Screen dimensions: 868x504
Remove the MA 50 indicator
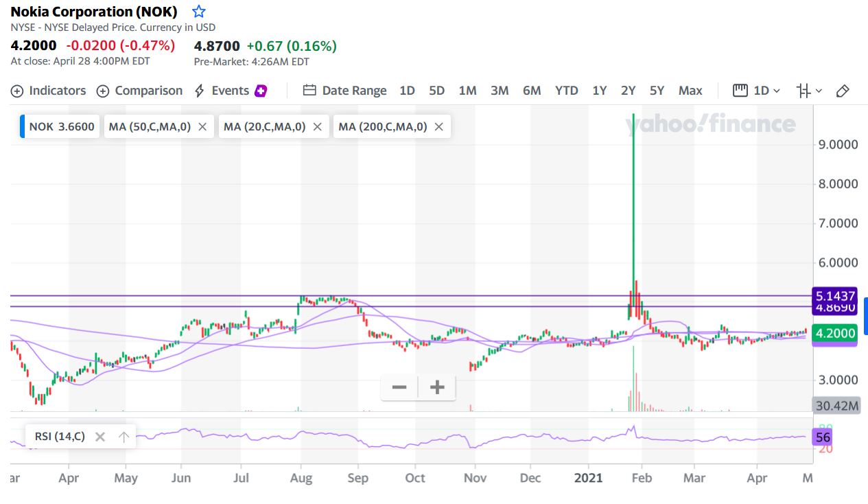click(x=202, y=126)
